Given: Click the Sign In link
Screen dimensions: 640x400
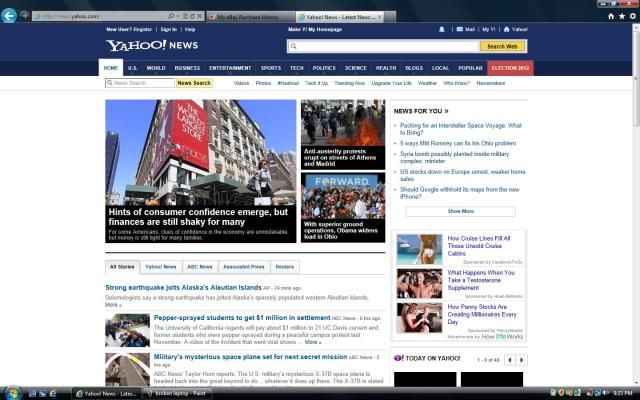Looking at the screenshot, I should (169, 29).
